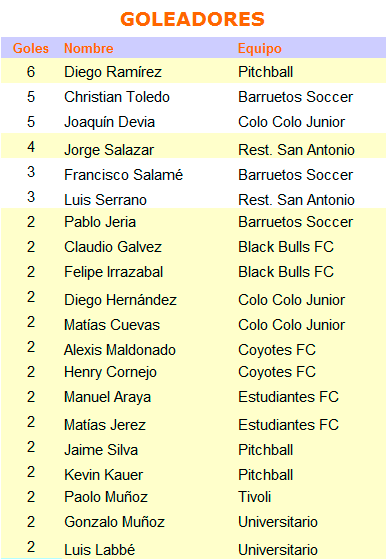386x559 pixels.
Task: Click Christian Toledo in the name column
Action: coord(117,97)
